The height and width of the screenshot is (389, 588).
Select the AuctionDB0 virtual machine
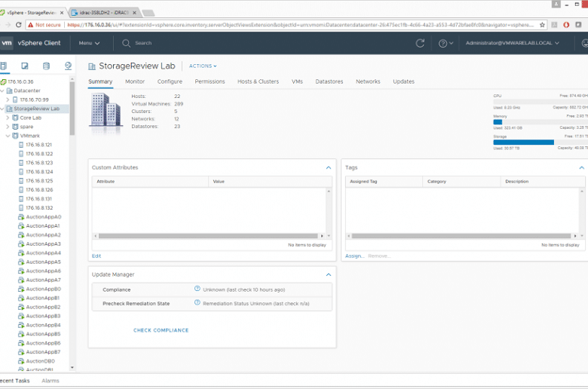40,361
